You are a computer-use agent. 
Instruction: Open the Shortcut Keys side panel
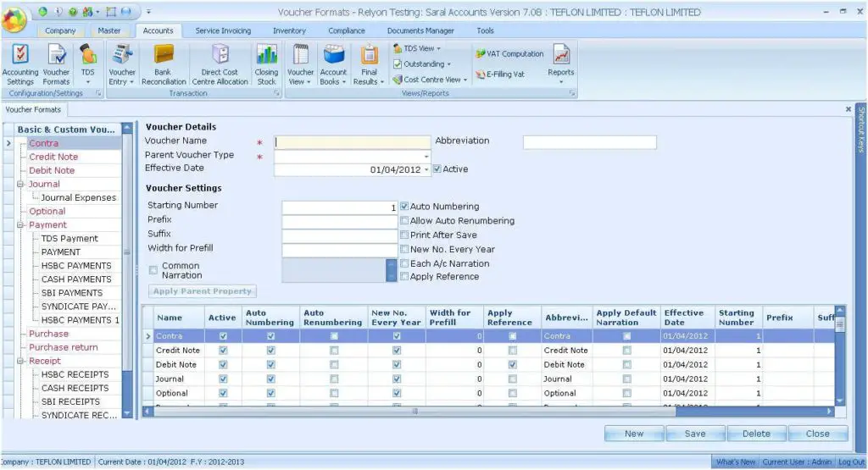[861, 130]
